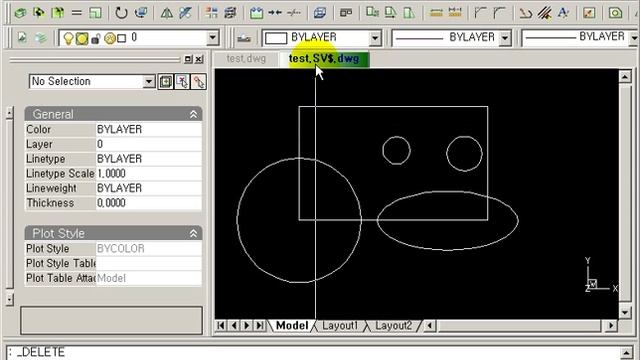Collapse the Plot Style section
640x360 pixels.
tap(193, 233)
